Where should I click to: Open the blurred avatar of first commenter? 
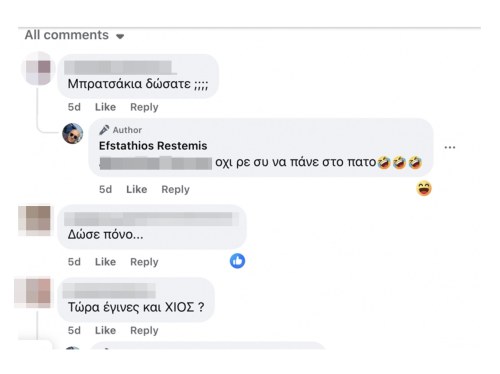pyautogui.click(x=38, y=68)
